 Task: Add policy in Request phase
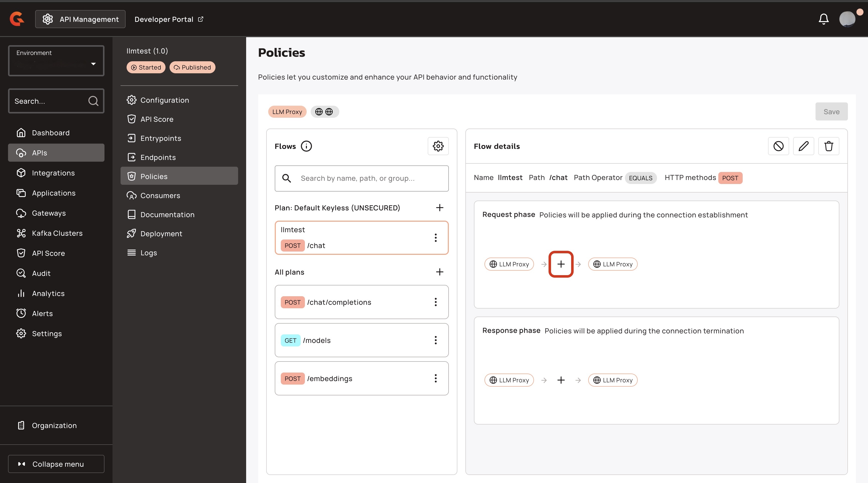pos(561,264)
